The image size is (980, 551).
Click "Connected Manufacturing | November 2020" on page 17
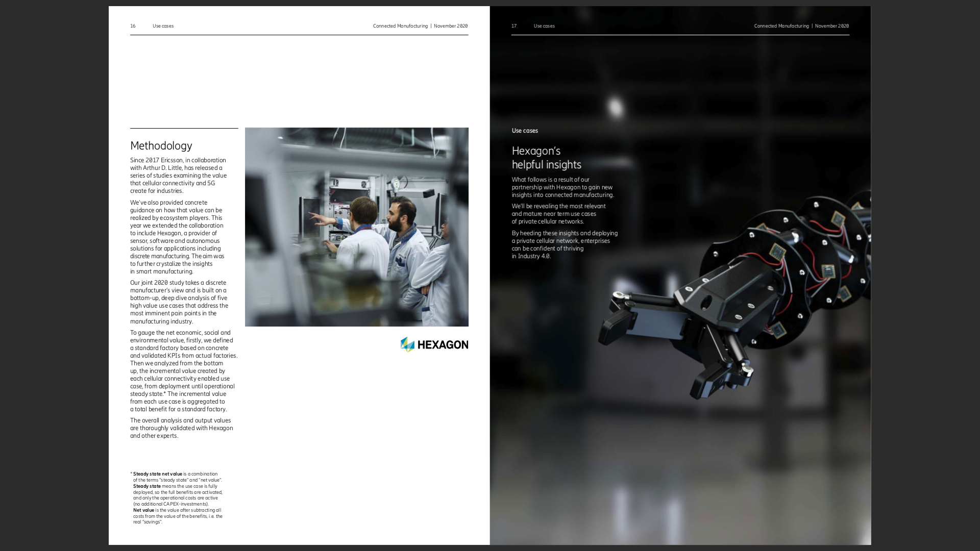[801, 26]
